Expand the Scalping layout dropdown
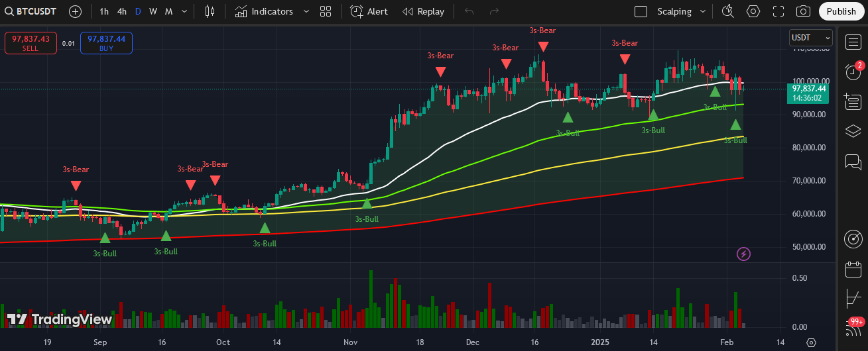The height and width of the screenshot is (351, 868). tap(705, 11)
